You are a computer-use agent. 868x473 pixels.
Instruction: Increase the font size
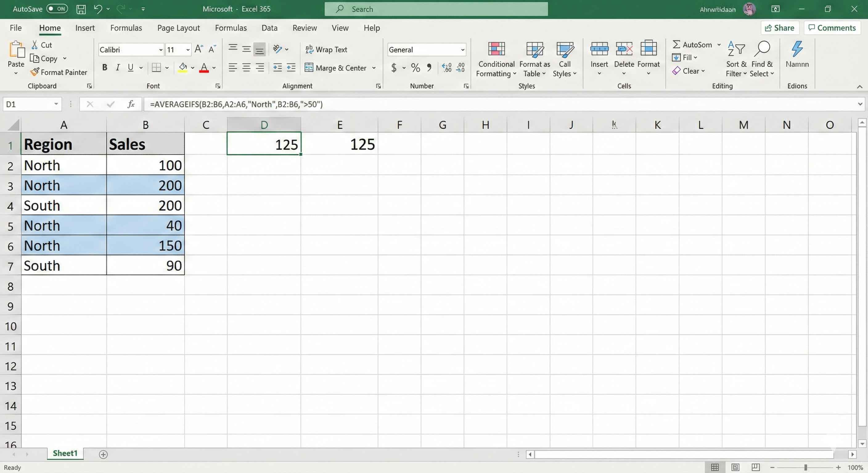coord(198,49)
